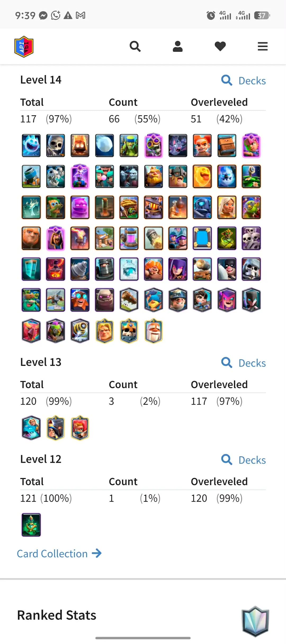This screenshot has height=644, width=286.
Task: Select the Ice Spirit card thumbnail
Action: [x=31, y=146]
